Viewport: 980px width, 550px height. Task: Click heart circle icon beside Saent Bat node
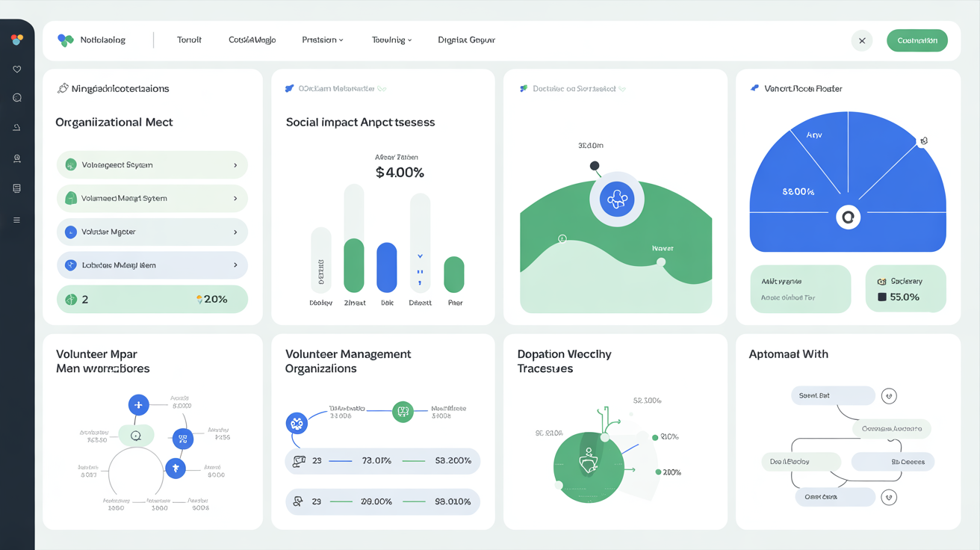tap(889, 396)
